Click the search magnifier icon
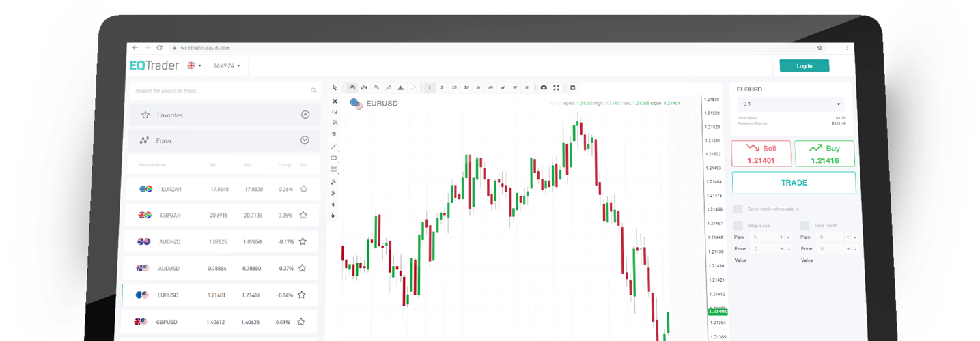Viewport: 980px width, 341px height. (313, 91)
